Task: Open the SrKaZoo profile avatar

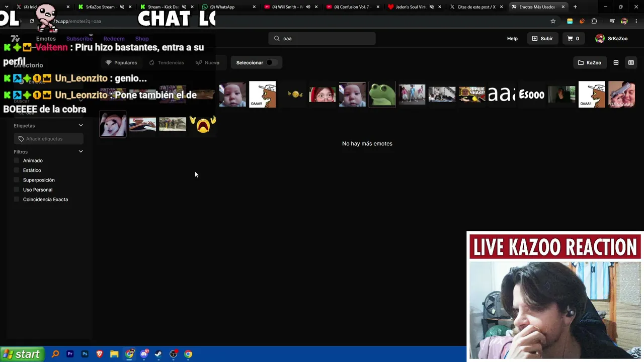Action: click(600, 39)
